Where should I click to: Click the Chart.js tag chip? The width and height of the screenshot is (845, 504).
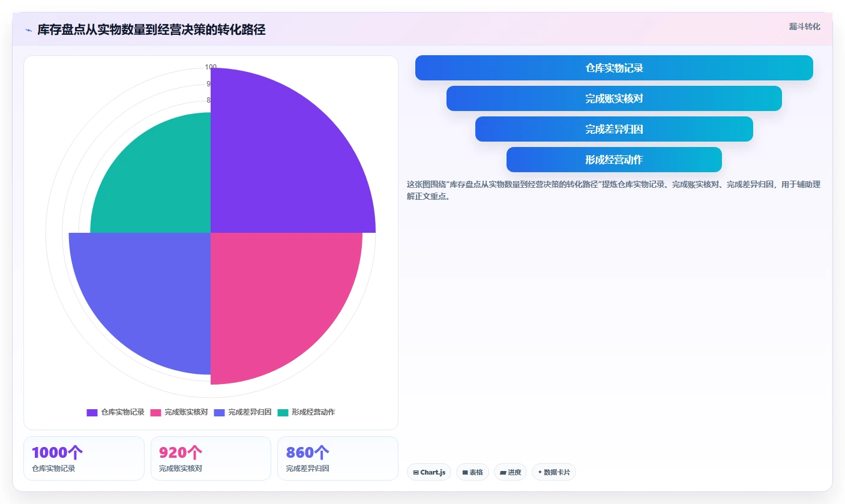[x=429, y=472]
